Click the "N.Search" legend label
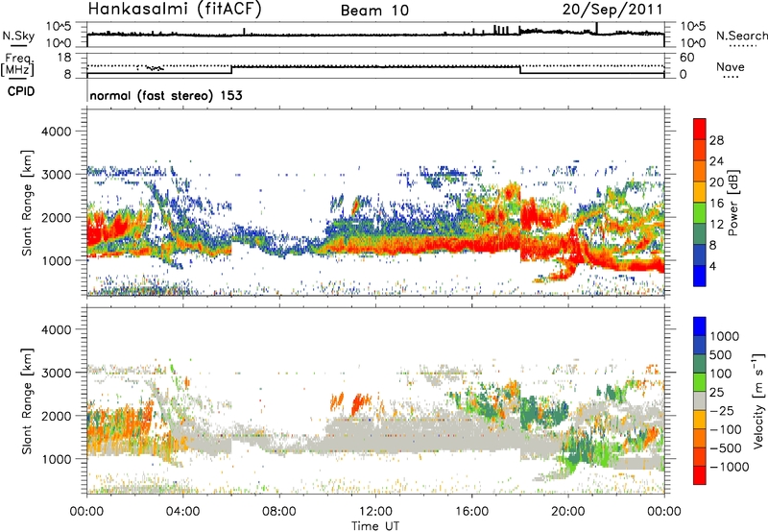Screen dimensions: 768x532 click(741, 36)
